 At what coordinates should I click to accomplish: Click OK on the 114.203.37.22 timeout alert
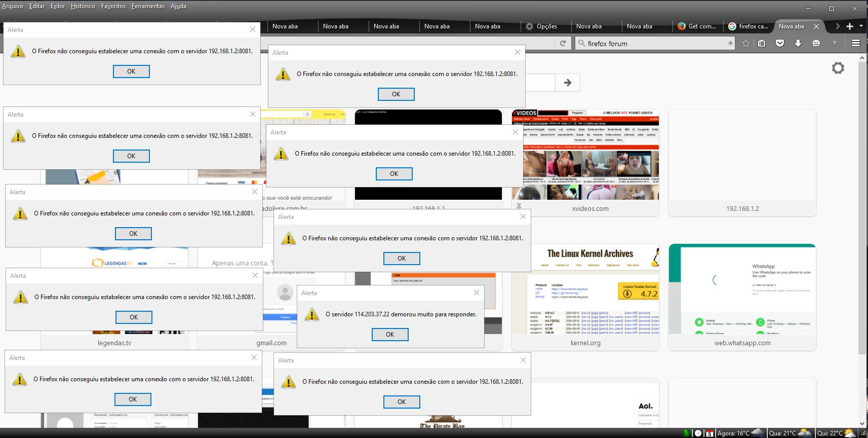coord(390,335)
